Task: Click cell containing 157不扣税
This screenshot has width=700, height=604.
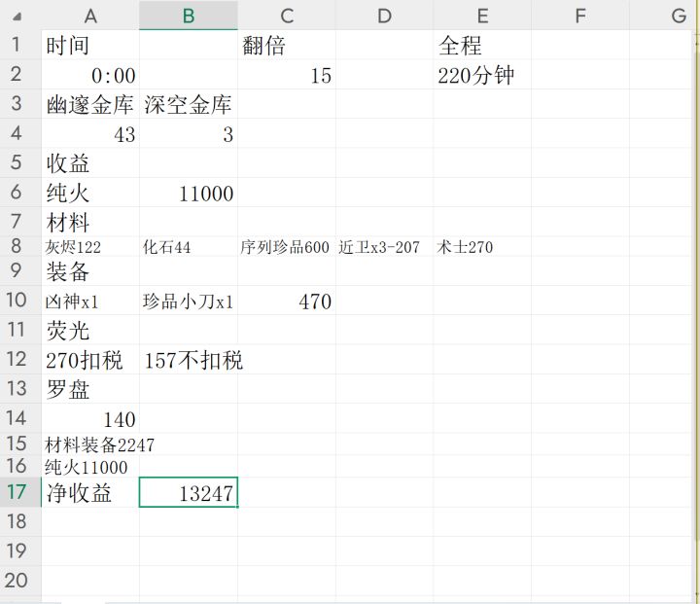Action: click(189, 359)
